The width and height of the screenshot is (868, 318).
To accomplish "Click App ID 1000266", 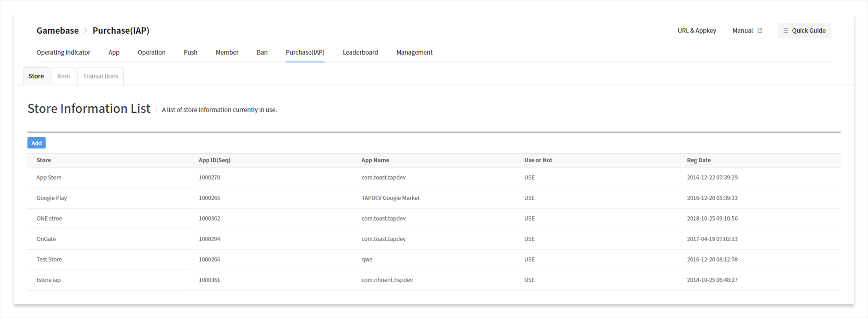I will (x=209, y=259).
